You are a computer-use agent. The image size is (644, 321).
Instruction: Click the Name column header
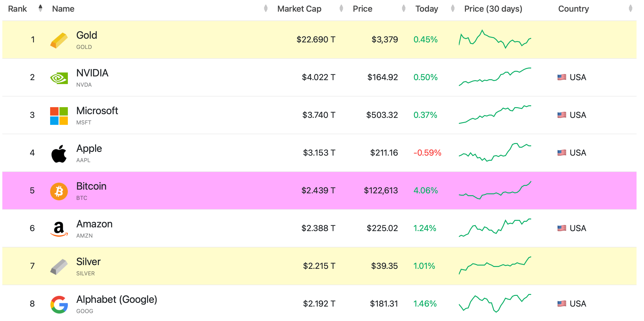coord(63,9)
